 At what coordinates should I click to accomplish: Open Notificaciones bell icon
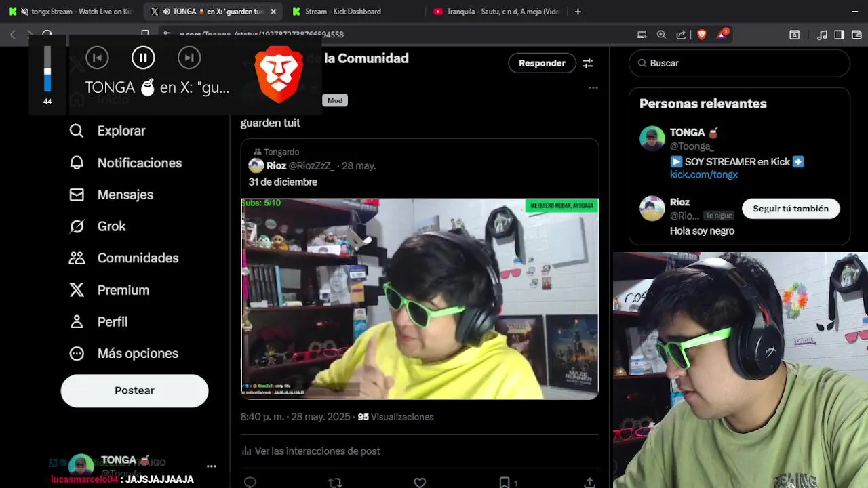77,163
